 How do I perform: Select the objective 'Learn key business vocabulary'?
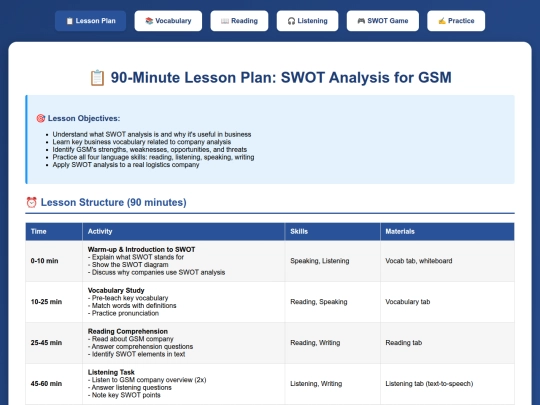click(142, 142)
